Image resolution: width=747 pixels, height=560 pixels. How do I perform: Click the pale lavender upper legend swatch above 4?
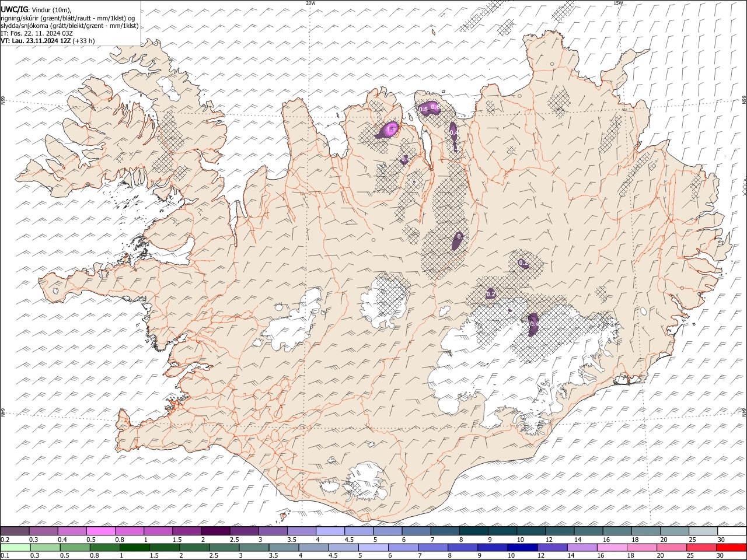pos(330,531)
